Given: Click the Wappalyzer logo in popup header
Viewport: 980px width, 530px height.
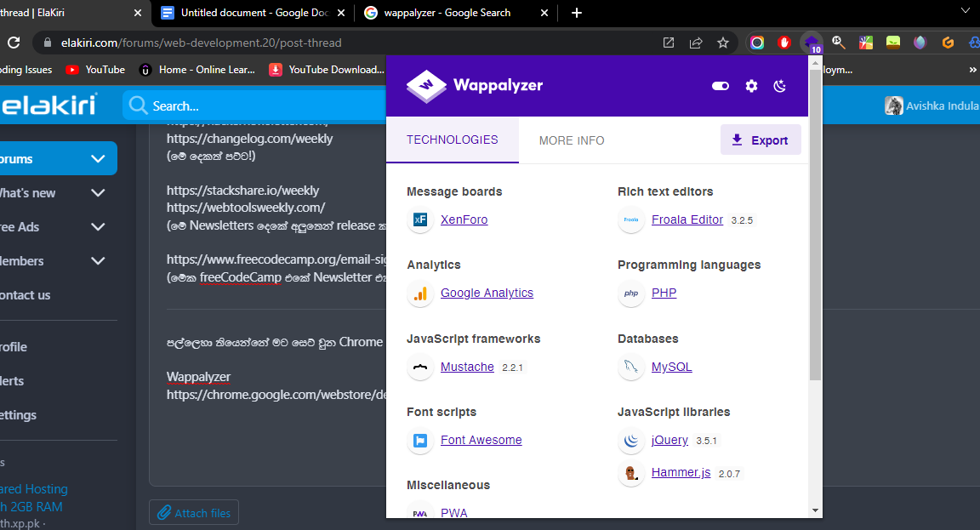Looking at the screenshot, I should pyautogui.click(x=475, y=86).
